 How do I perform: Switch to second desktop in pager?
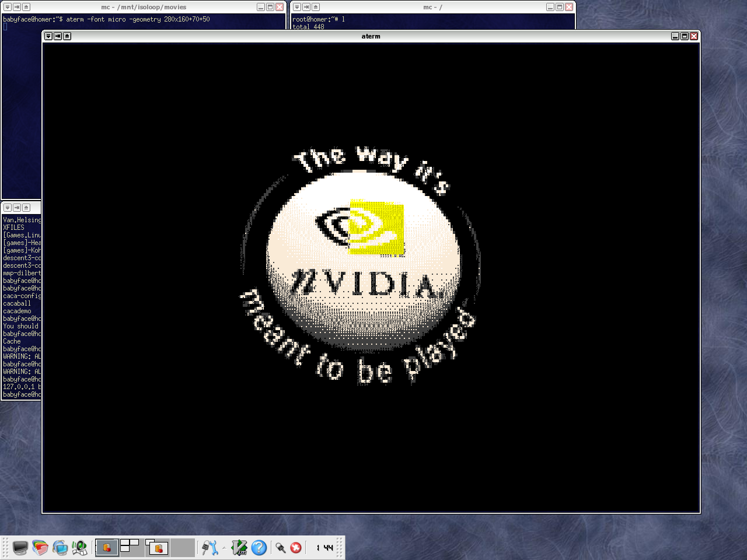click(132, 548)
